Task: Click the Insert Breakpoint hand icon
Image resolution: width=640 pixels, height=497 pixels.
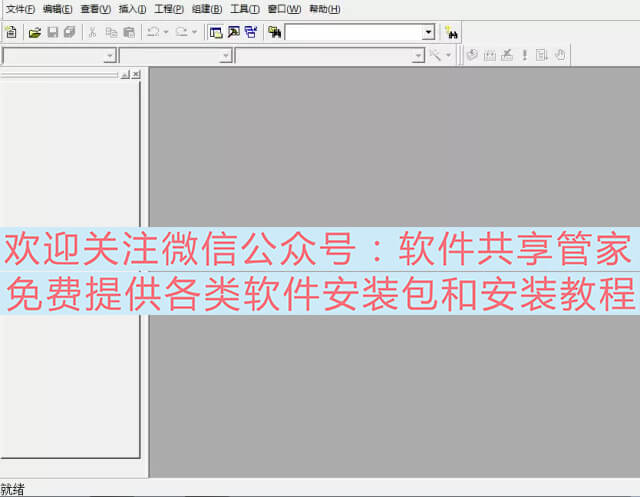Action: tap(560, 55)
